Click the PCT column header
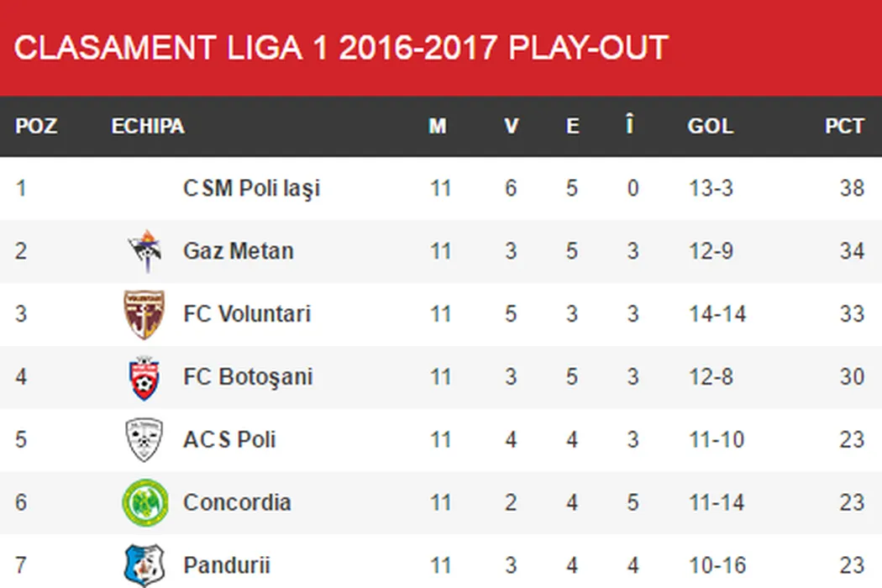 pyautogui.click(x=844, y=126)
